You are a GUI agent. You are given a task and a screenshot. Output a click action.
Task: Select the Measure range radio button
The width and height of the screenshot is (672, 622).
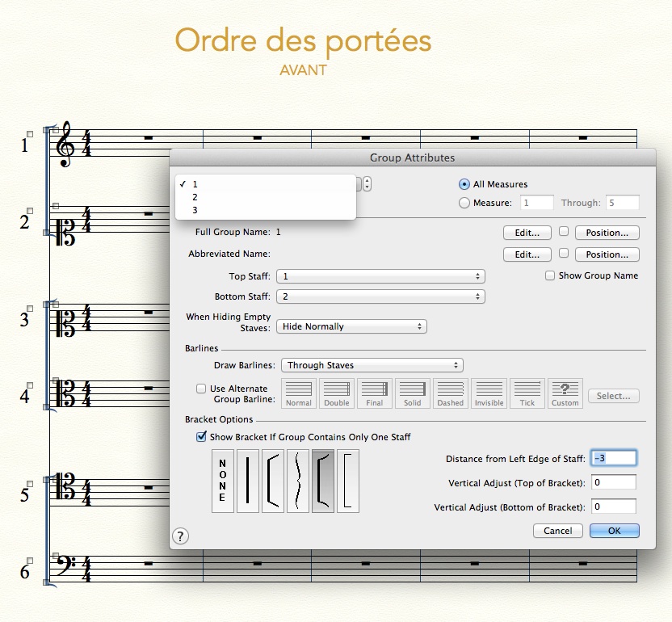464,204
